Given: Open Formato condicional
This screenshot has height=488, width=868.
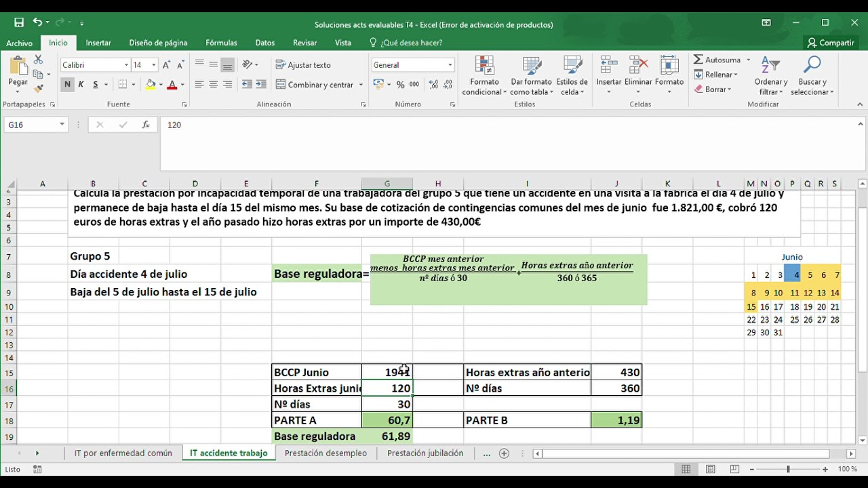Looking at the screenshot, I should click(x=485, y=76).
